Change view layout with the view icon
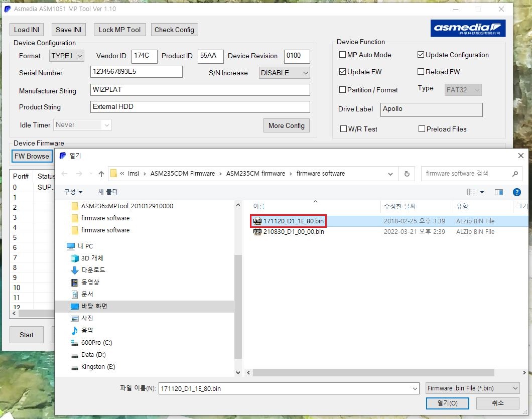Screen dimensions: 532x419 tap(471, 192)
